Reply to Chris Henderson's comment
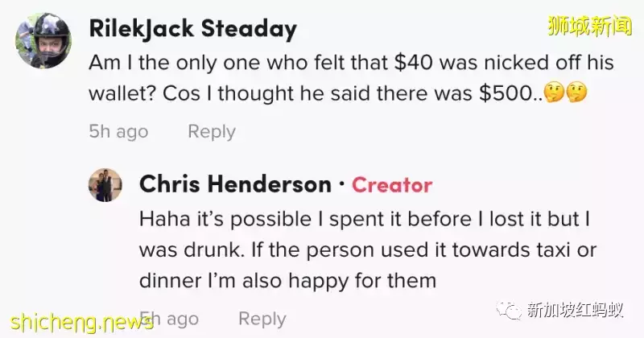Viewport: 644px width, 338px height. point(262,319)
